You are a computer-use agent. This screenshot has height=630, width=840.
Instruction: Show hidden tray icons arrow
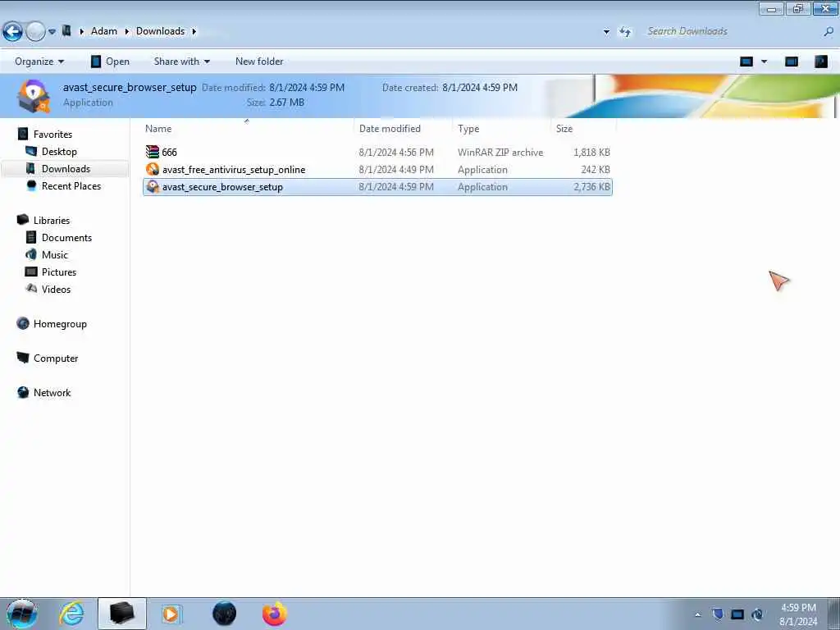tap(697, 614)
